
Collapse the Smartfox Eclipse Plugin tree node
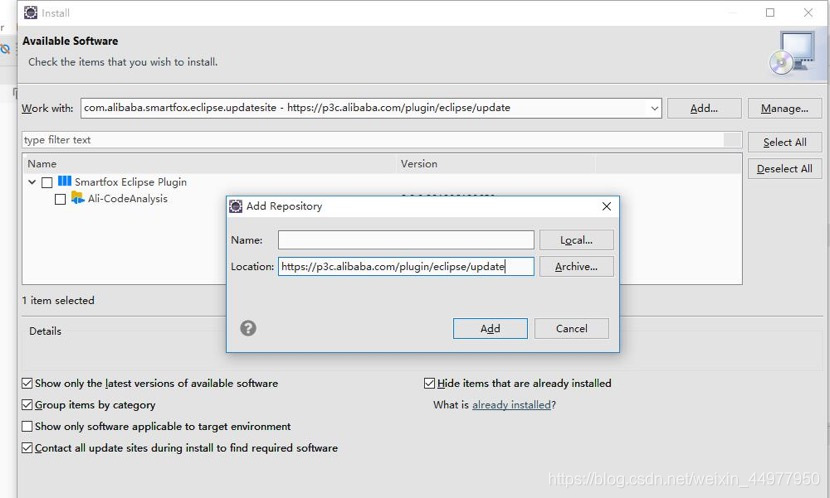[x=32, y=182]
